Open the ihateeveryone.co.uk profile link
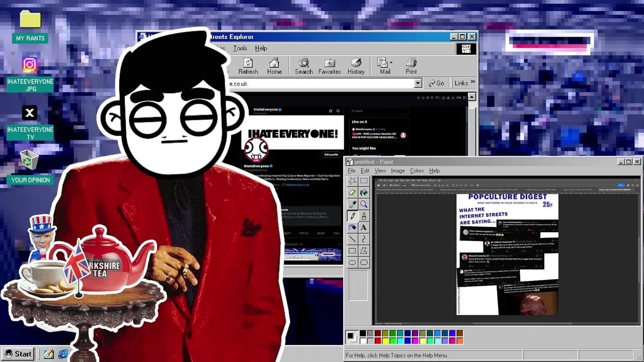The image size is (644, 362). point(297,185)
